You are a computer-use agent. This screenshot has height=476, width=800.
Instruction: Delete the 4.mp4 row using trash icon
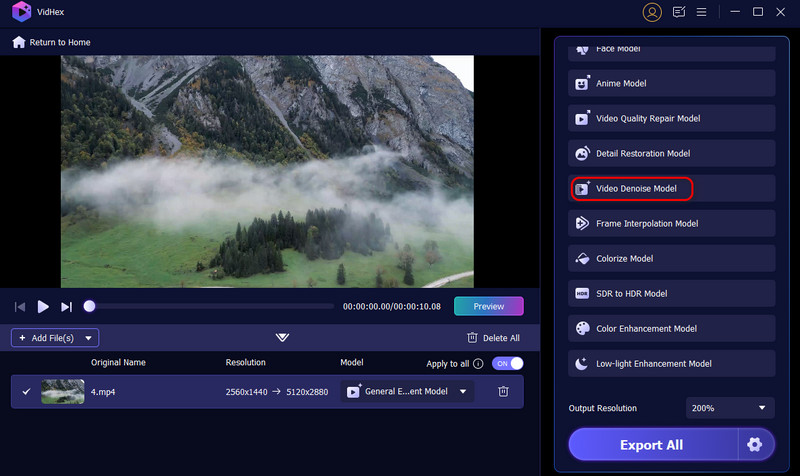[503, 391]
